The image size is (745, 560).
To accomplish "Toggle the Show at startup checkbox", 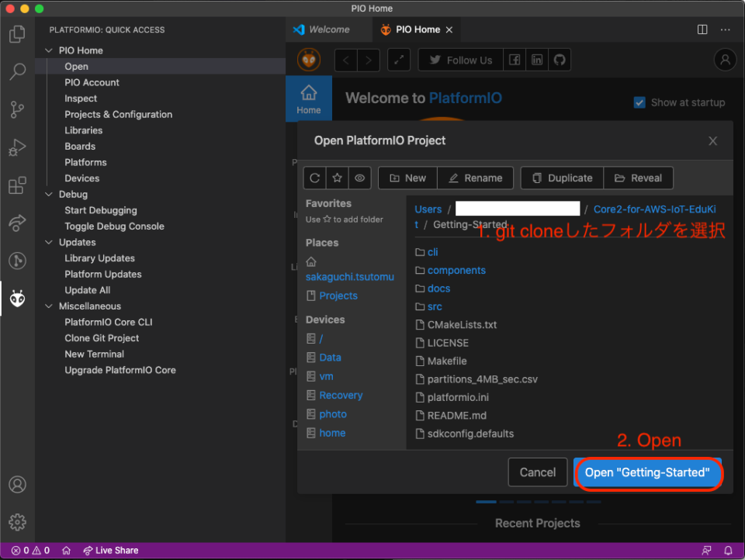I will pos(639,102).
